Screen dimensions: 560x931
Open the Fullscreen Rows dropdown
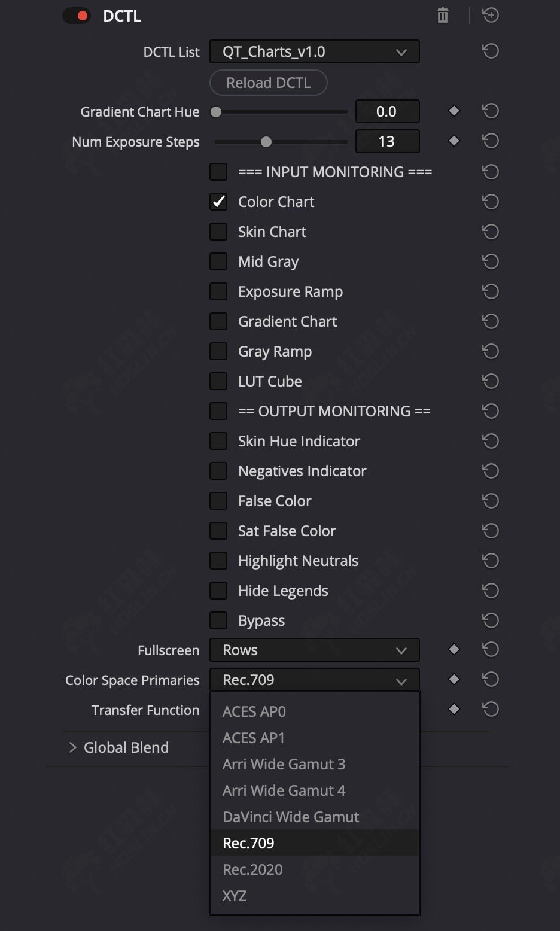click(314, 650)
